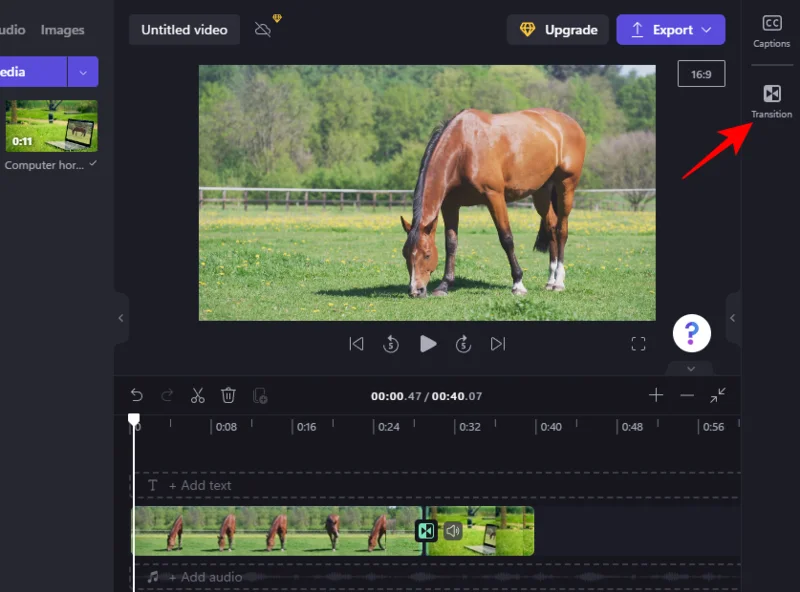Duplicate the clip with the copy icon
This screenshot has width=800, height=592.
(x=261, y=396)
